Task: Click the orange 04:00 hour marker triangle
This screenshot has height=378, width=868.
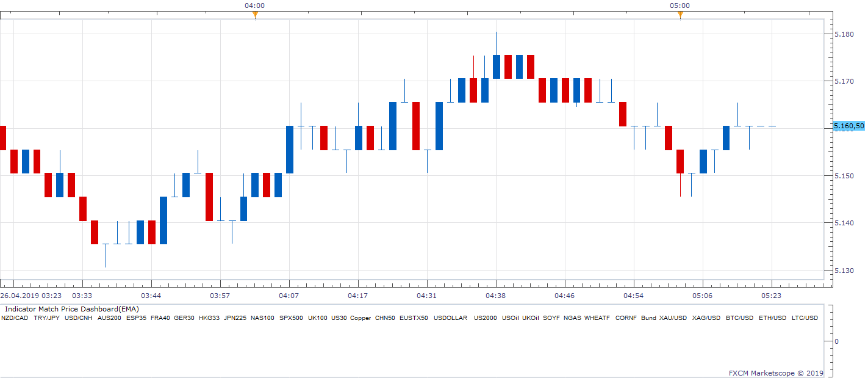Action: [255, 15]
